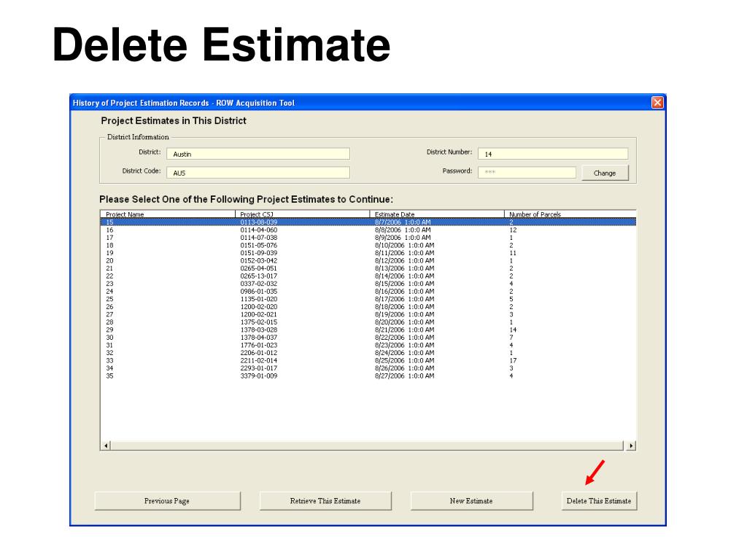Click estimate date 8/15/2006 1:0:0 AM
The width and height of the screenshot is (747, 560).
point(404,284)
